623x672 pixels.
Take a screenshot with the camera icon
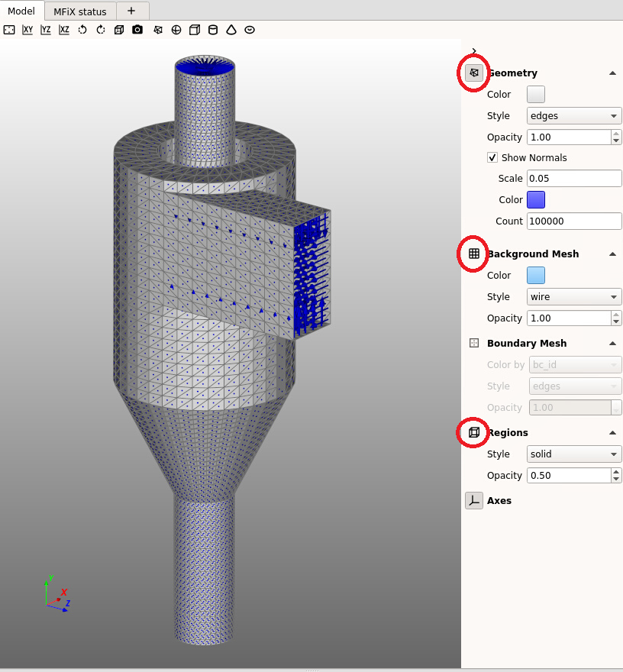[137, 30]
